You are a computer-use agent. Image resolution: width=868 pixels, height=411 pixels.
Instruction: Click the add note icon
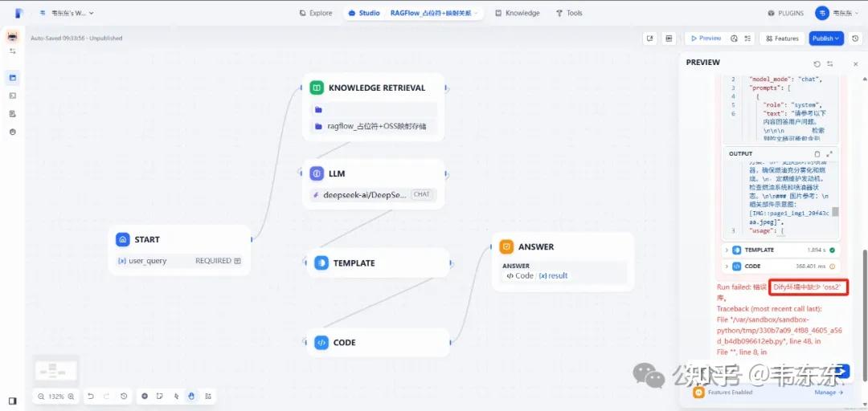coord(160,396)
